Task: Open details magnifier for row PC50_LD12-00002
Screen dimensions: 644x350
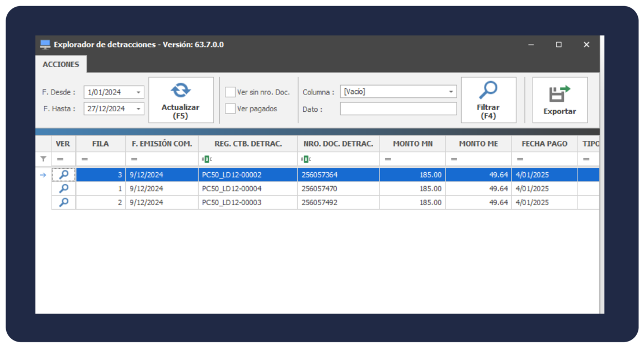Action: click(x=64, y=175)
